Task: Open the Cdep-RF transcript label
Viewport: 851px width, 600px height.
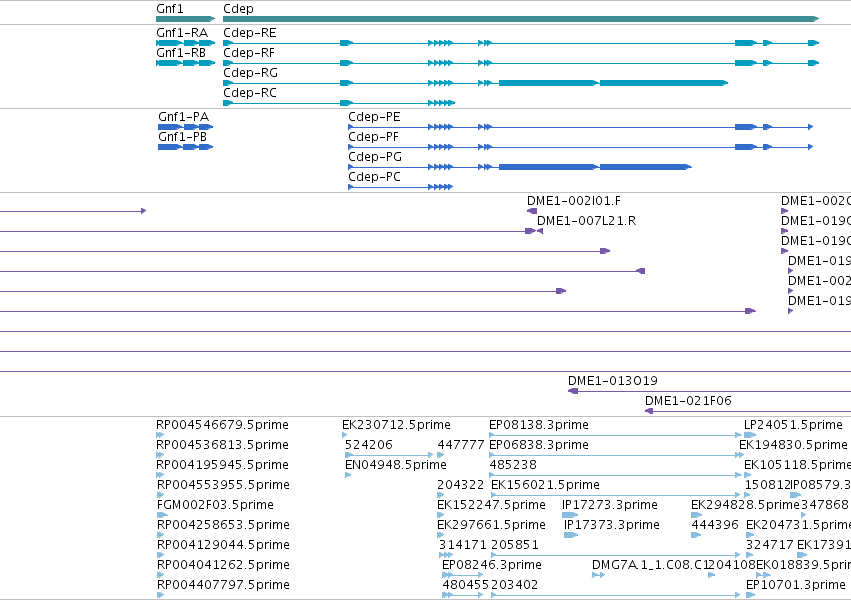Action: 249,53
